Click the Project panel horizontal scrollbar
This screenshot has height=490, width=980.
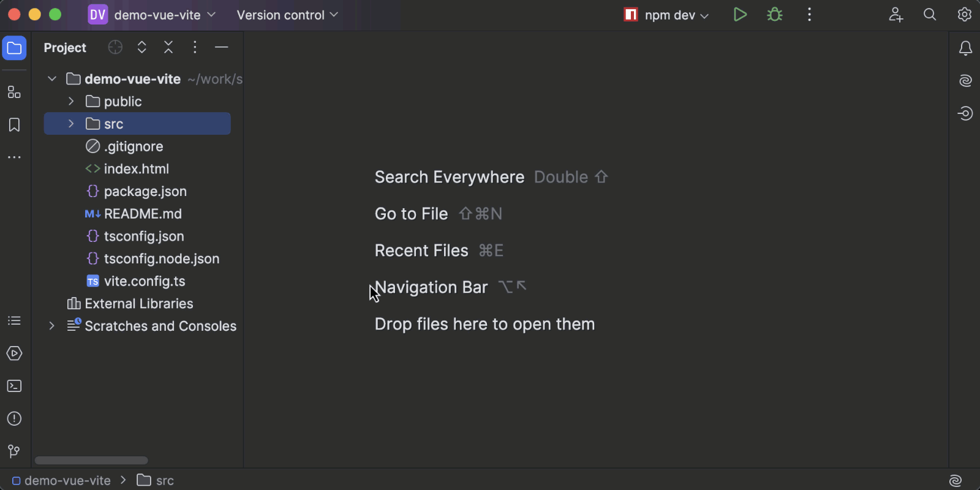click(91, 460)
